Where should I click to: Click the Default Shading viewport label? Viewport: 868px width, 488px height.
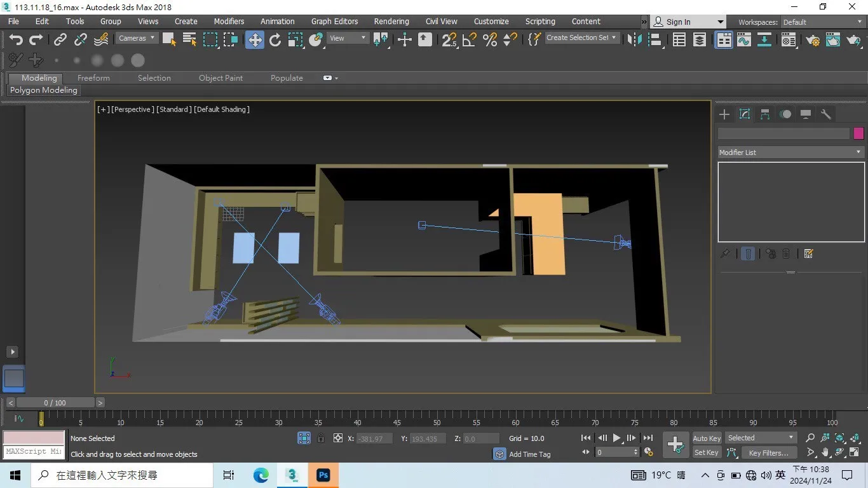pyautogui.click(x=222, y=109)
